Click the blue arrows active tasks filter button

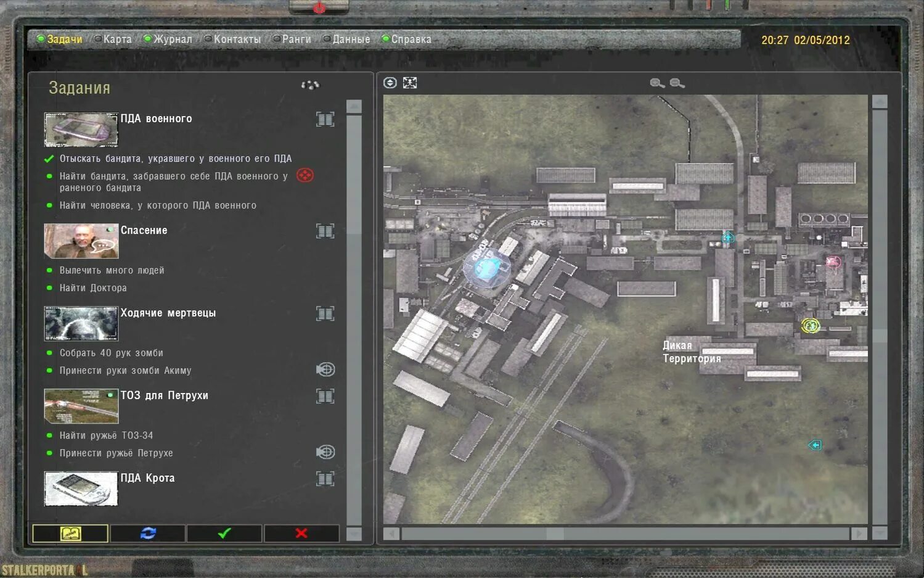(148, 534)
